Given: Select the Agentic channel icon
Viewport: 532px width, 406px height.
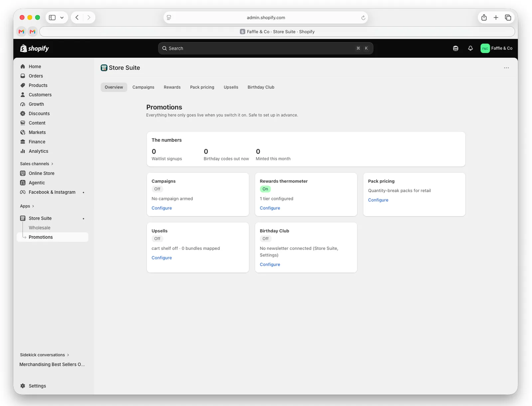Looking at the screenshot, I should click(x=23, y=183).
